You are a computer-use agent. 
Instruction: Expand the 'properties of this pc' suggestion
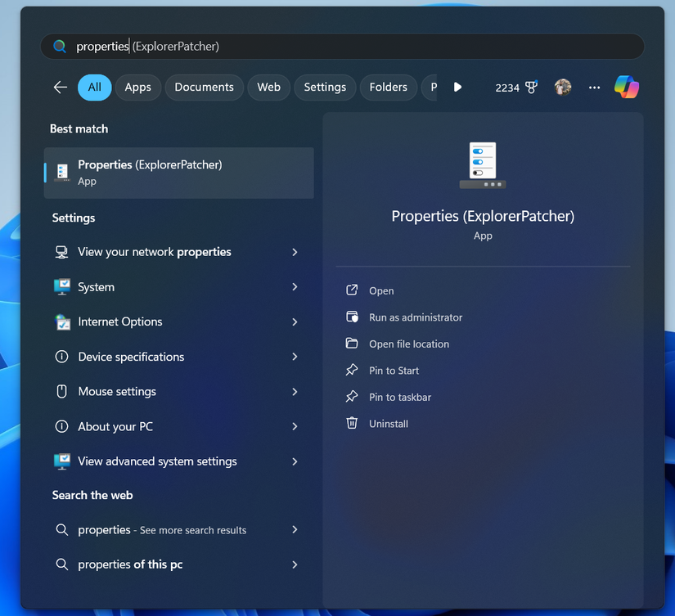click(295, 564)
